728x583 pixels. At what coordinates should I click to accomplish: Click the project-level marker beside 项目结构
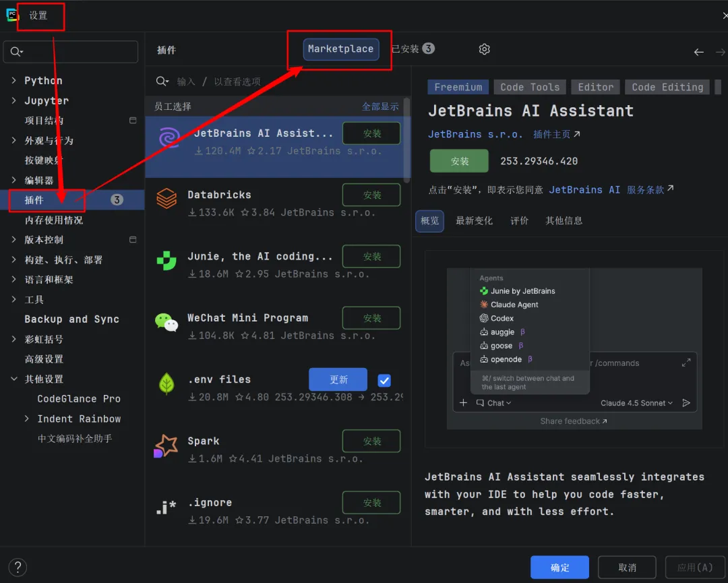[133, 120]
